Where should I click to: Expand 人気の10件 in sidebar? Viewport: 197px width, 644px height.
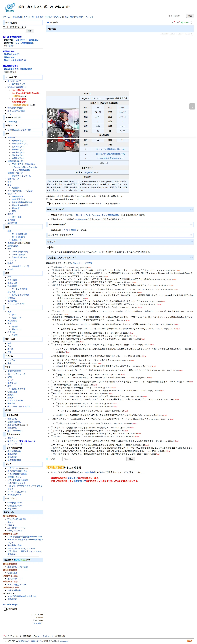coord(5,609)
